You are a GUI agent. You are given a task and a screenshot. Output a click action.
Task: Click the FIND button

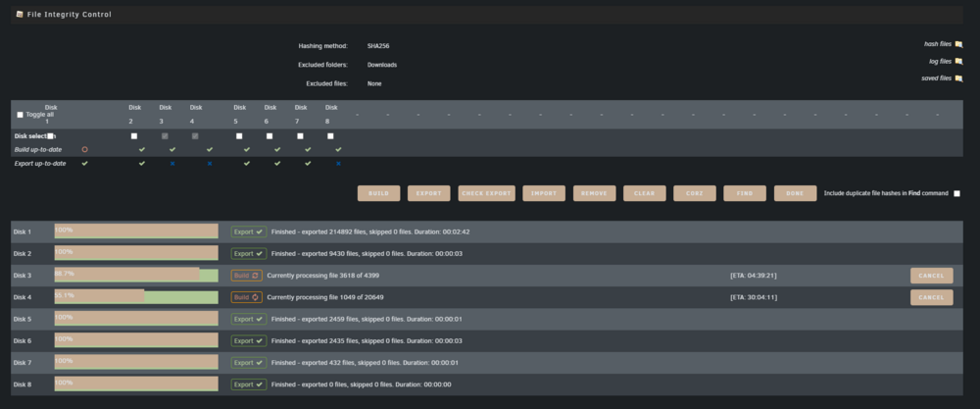click(x=745, y=193)
